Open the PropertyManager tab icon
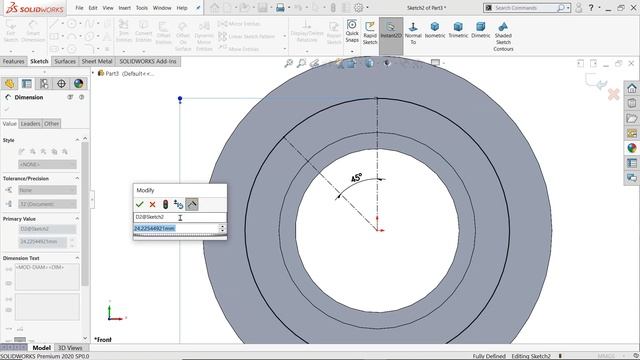Image resolution: width=640 pixels, height=360 pixels. 27,84
